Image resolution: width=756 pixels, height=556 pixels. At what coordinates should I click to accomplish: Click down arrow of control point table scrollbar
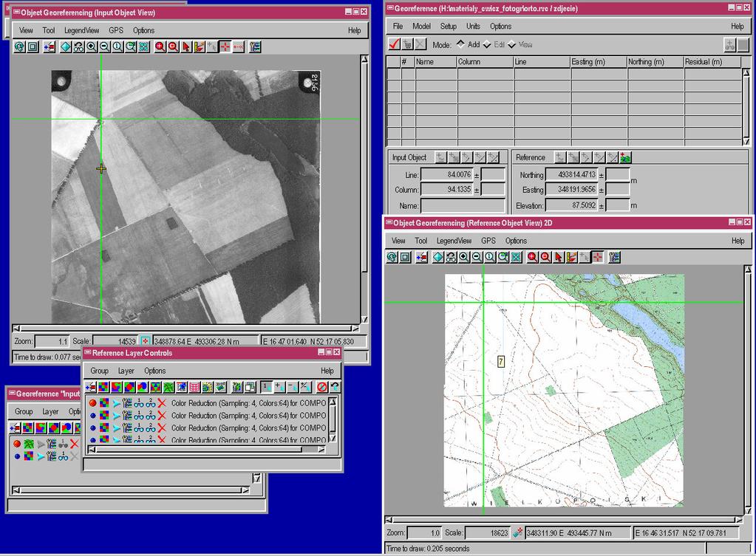pos(746,142)
